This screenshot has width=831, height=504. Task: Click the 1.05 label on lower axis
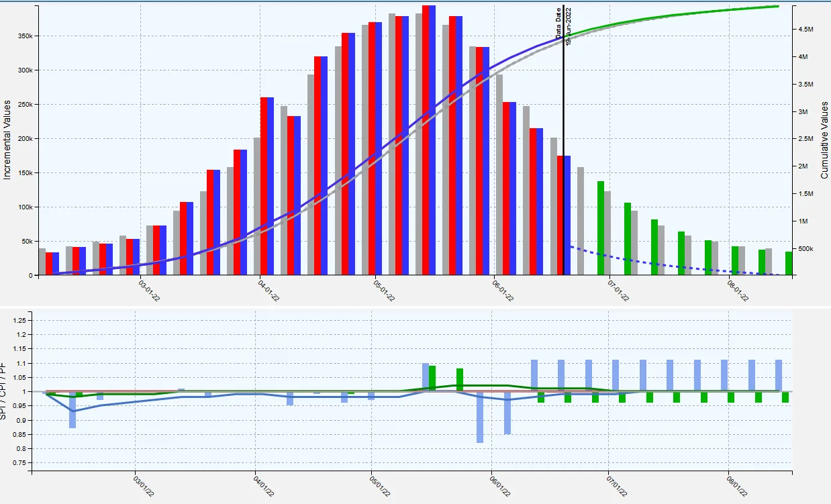tap(20, 377)
